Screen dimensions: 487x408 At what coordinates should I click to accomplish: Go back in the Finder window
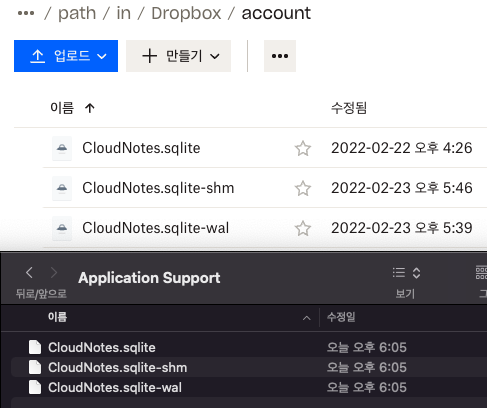click(x=29, y=273)
